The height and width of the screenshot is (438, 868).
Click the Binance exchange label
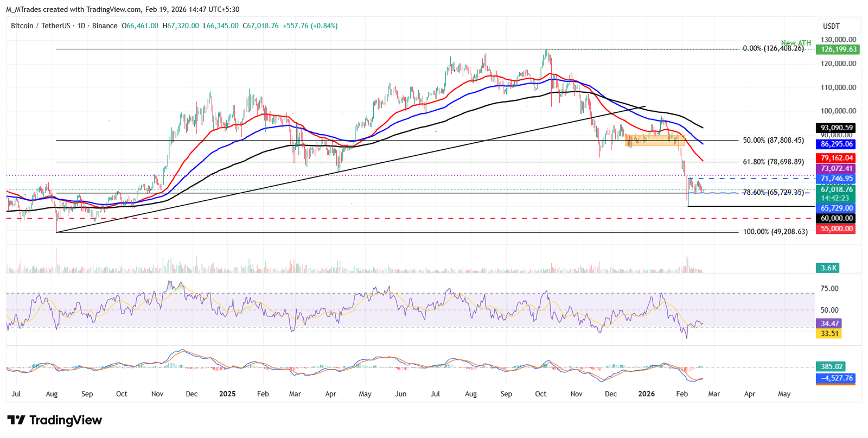[x=105, y=26]
